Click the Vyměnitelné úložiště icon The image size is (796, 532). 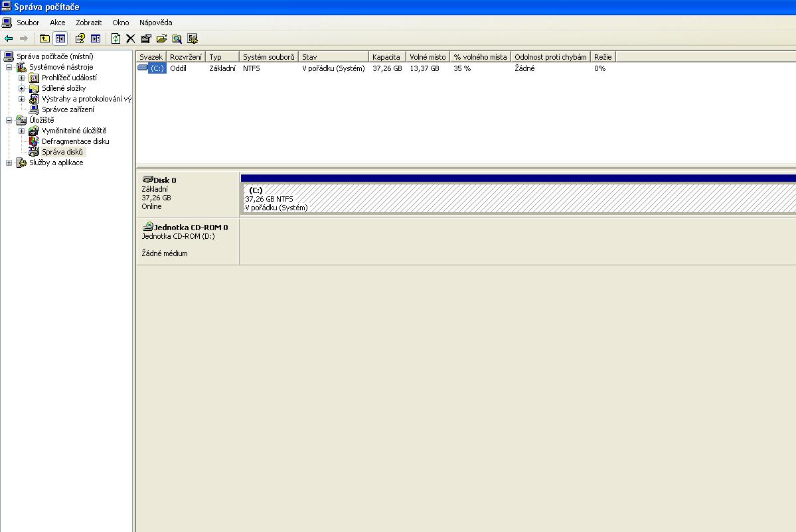(x=34, y=131)
